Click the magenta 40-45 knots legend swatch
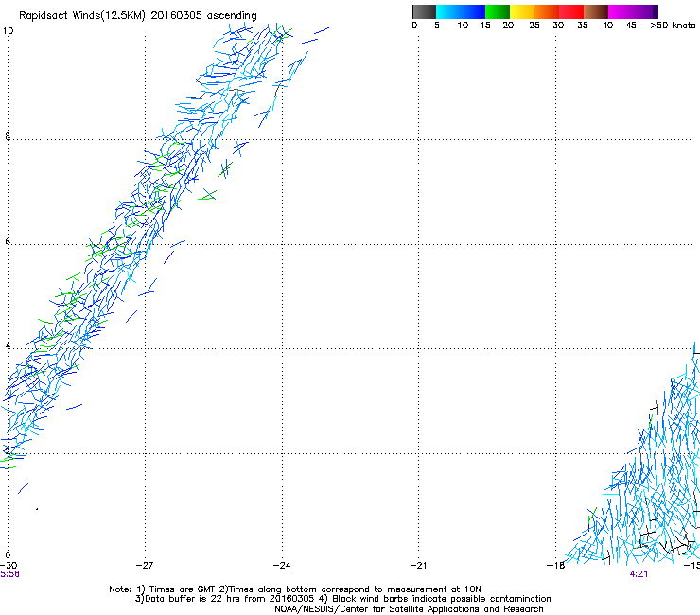Viewport: 700px width, 615px height. click(x=621, y=11)
